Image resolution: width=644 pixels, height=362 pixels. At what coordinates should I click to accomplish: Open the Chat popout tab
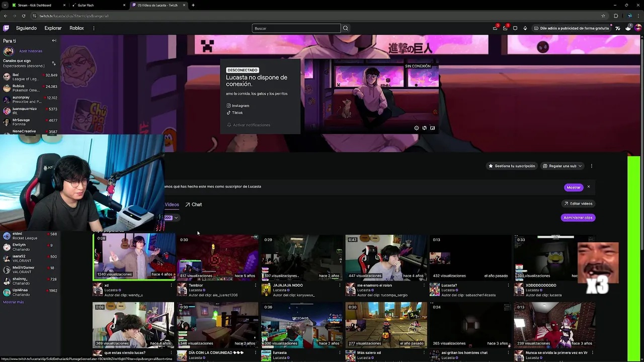point(194,205)
